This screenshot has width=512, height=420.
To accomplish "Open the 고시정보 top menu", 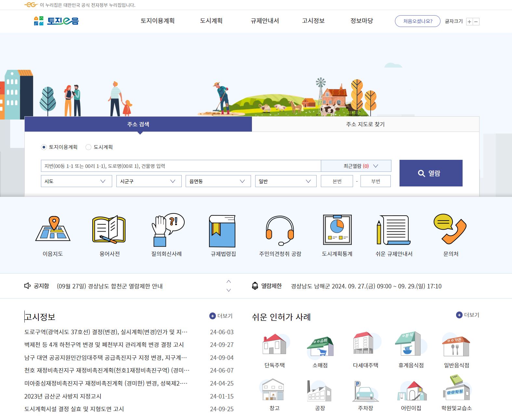I will tap(313, 21).
